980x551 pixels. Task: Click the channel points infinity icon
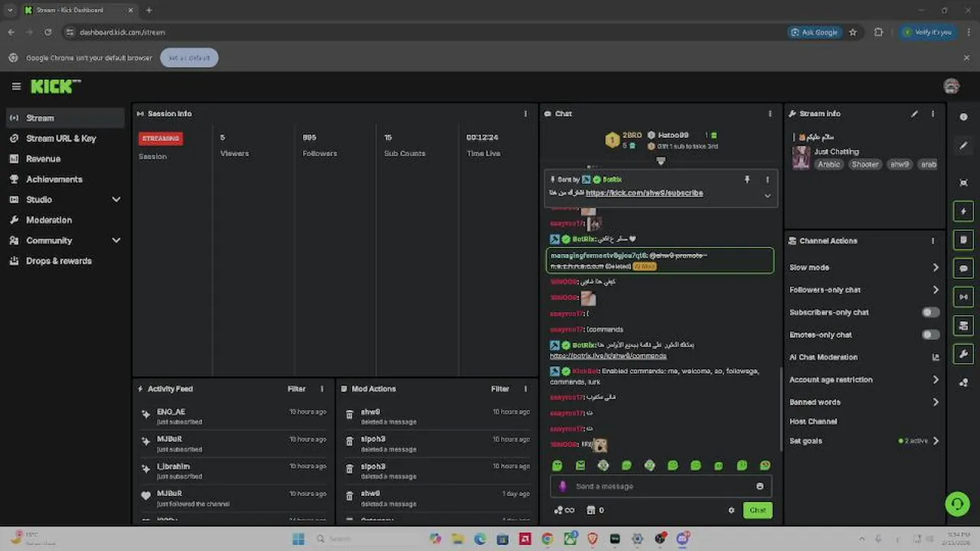point(564,510)
